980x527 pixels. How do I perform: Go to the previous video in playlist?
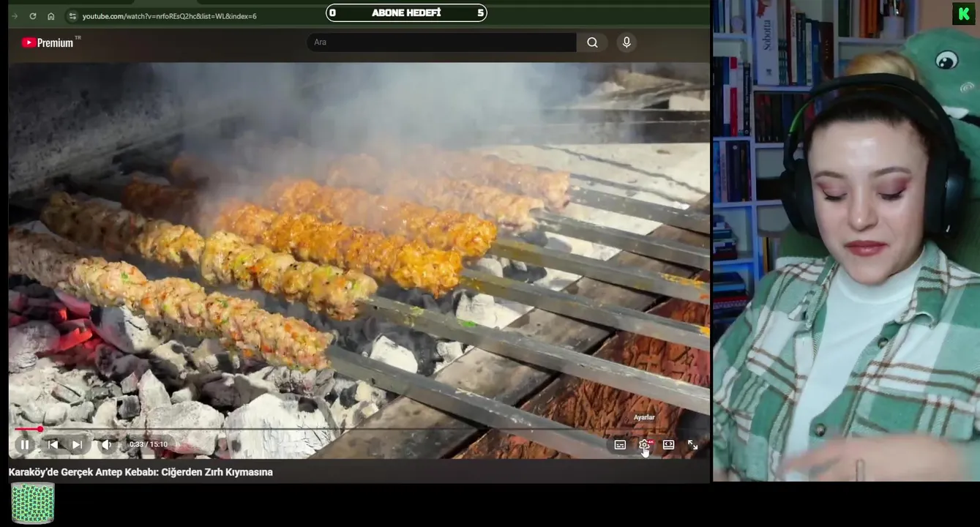[53, 444]
